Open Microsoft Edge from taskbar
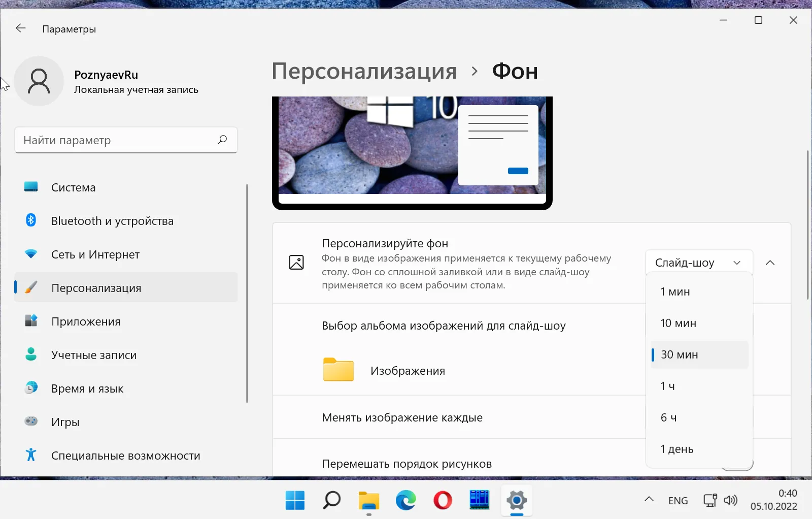The width and height of the screenshot is (812, 519). pyautogui.click(x=405, y=500)
